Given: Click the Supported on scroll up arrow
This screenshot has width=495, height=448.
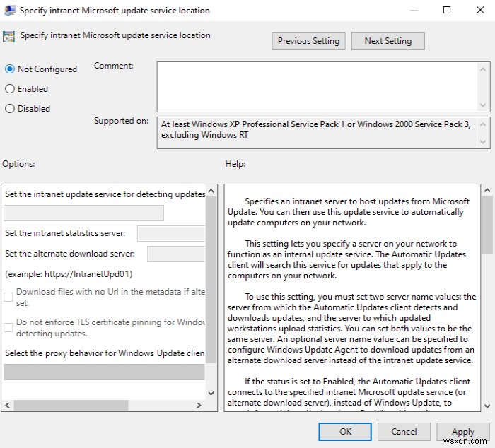Looking at the screenshot, I should pyautogui.click(x=483, y=124).
